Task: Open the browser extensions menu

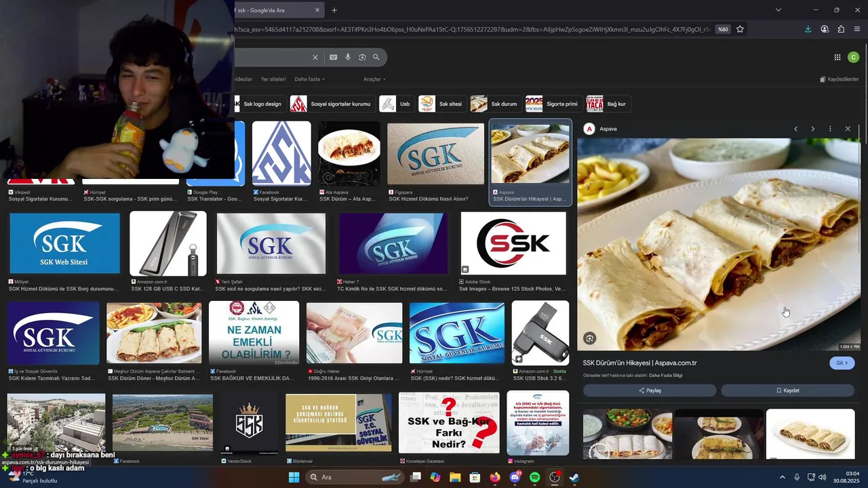Action: coord(841,29)
